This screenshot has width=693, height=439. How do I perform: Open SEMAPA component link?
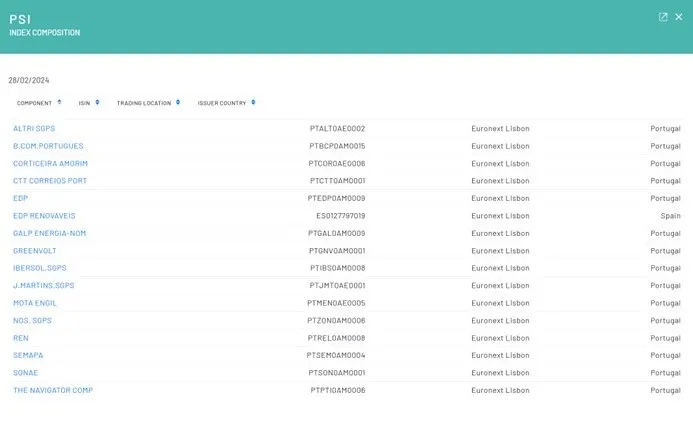[28, 355]
